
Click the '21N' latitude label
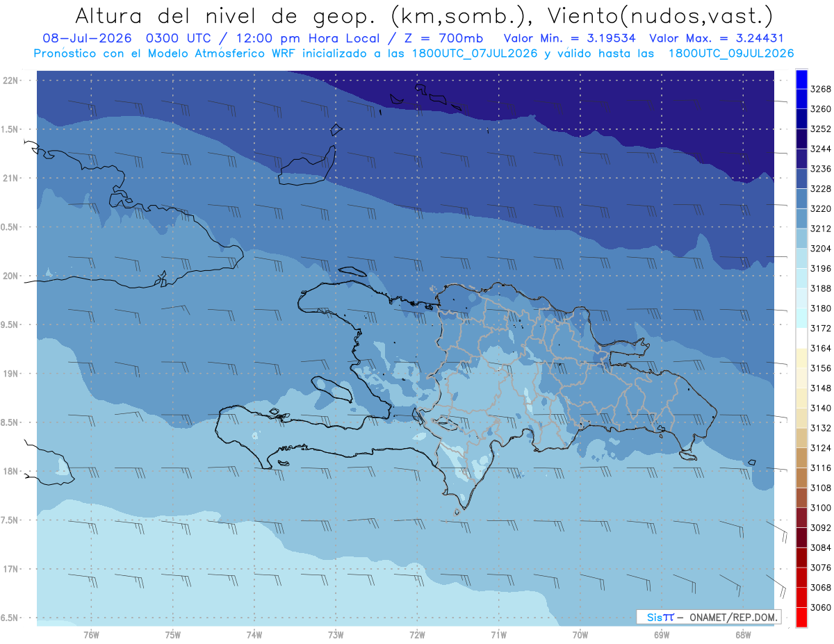(11, 178)
